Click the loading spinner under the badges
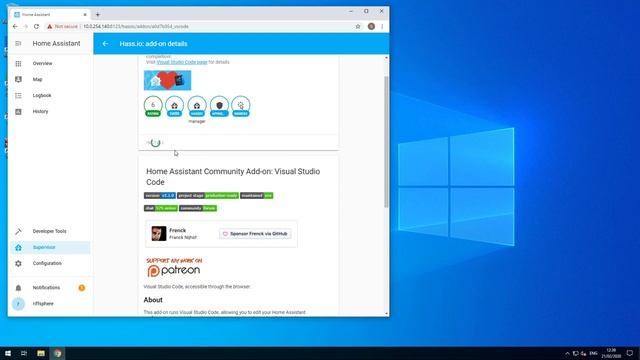640x360 pixels. [155, 142]
